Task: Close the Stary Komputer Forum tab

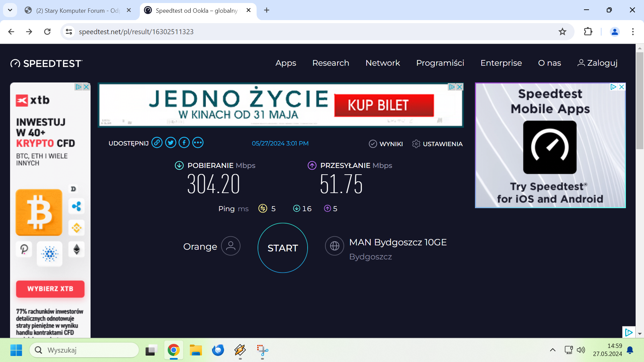Action: coord(129,10)
